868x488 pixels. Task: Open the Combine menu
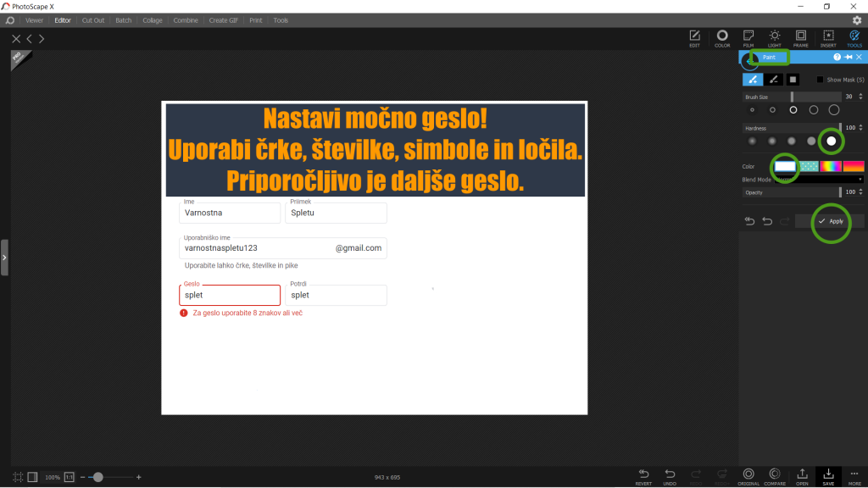tap(186, 20)
